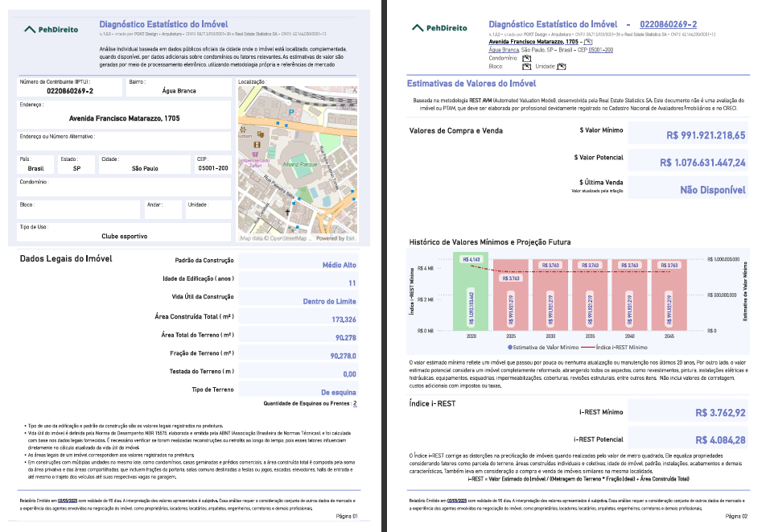
Task: Click the parking P symbol on the map
Action: click(x=291, y=112)
